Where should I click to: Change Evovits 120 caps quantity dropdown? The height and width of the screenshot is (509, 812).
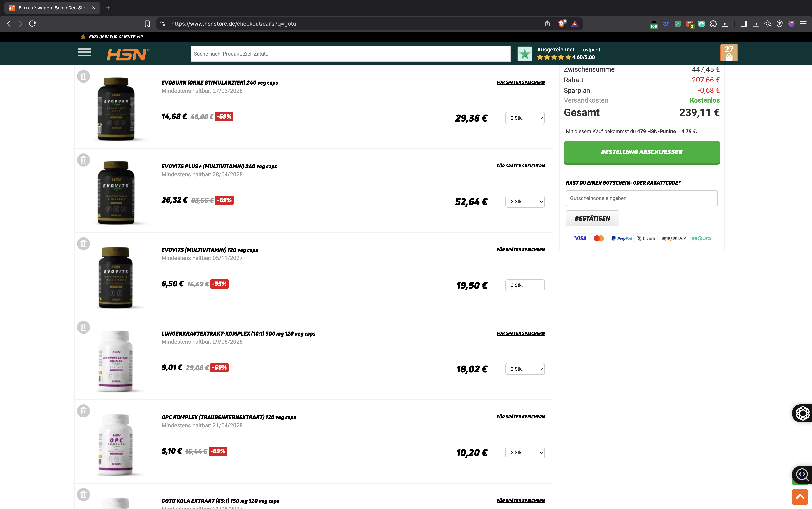point(525,285)
